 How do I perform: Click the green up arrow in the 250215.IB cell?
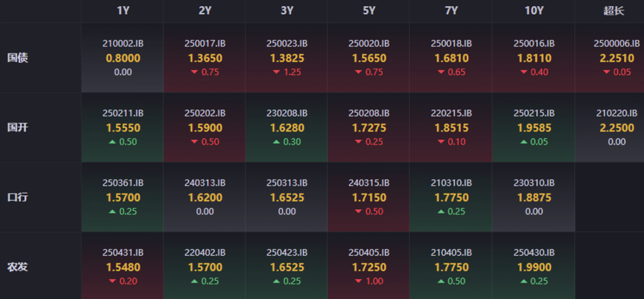[524, 142]
